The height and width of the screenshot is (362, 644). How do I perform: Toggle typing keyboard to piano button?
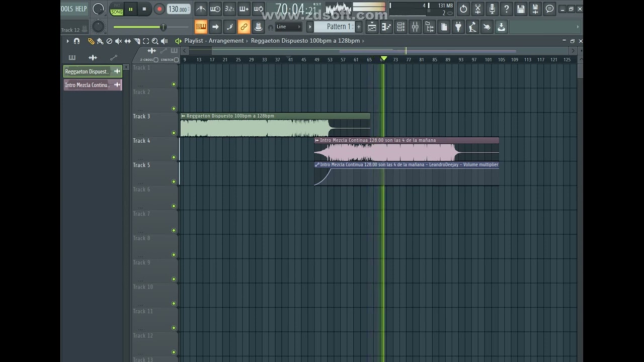(201, 27)
